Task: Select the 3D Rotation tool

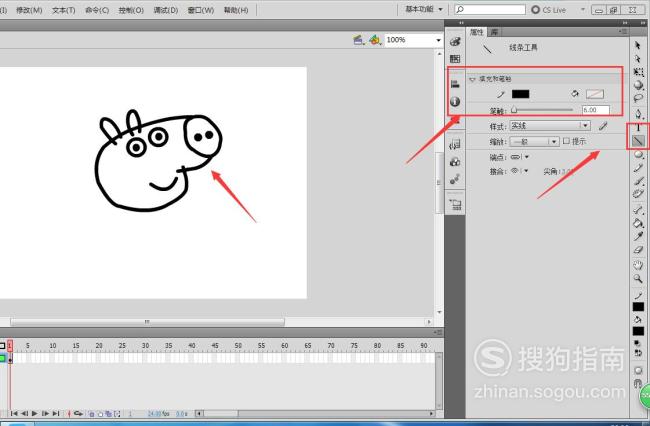Action: (638, 85)
